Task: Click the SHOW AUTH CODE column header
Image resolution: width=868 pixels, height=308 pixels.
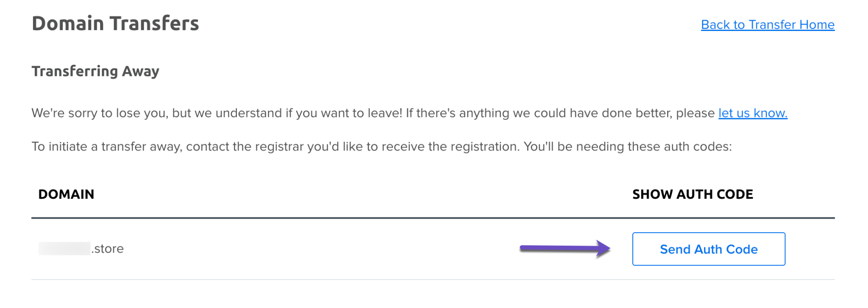Action: (692, 194)
